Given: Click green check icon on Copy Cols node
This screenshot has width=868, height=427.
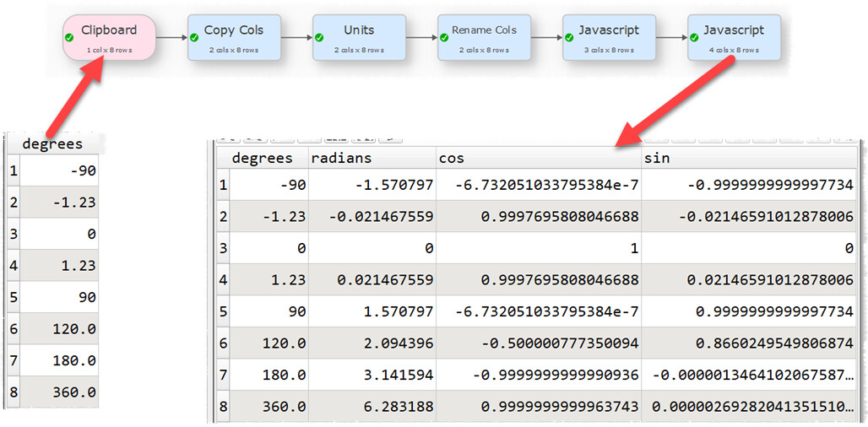Looking at the screenshot, I should [x=194, y=38].
